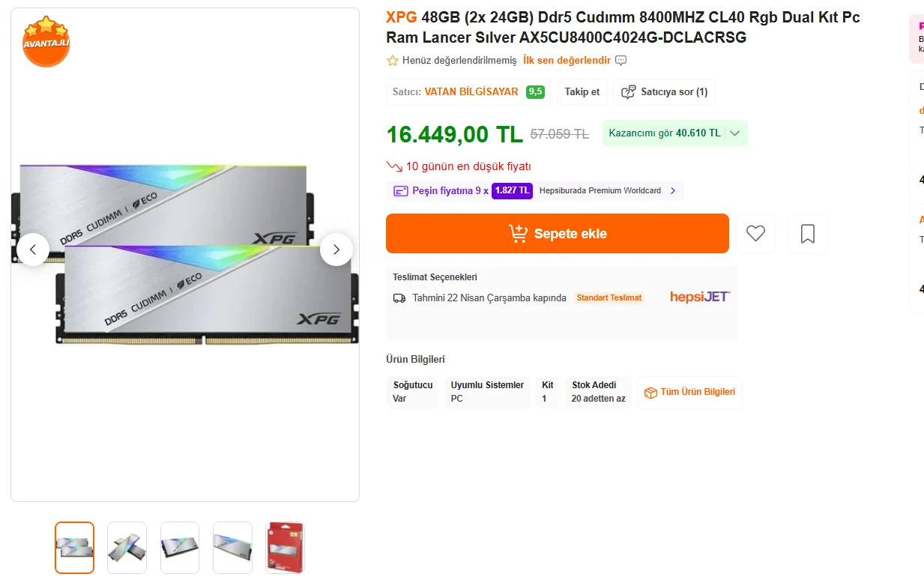This screenshot has height=586, width=924.
Task: Show previous product image arrow
Action: click(33, 250)
